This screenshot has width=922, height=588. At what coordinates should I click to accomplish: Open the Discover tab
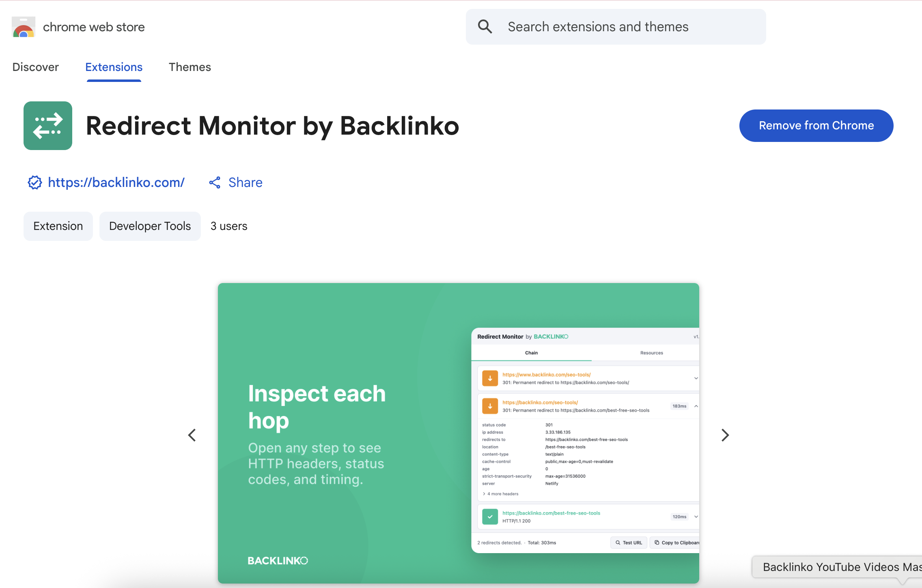click(x=36, y=67)
